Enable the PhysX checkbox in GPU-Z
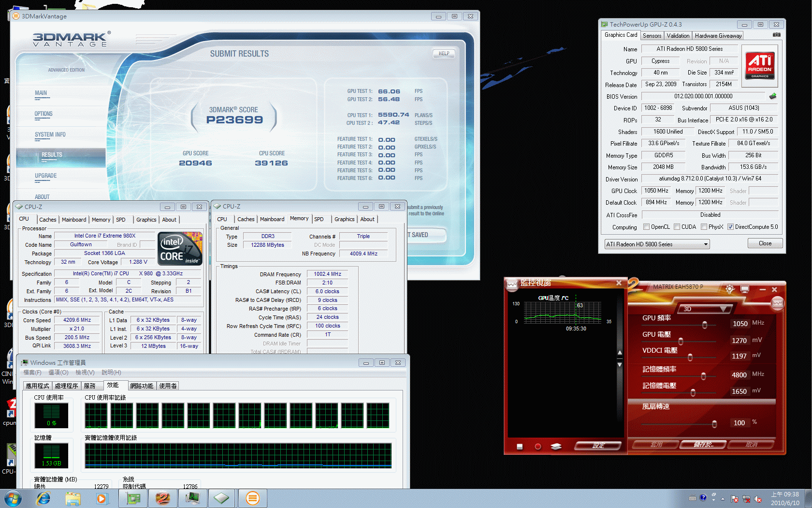Screen dimensions: 812x508 click(704, 227)
